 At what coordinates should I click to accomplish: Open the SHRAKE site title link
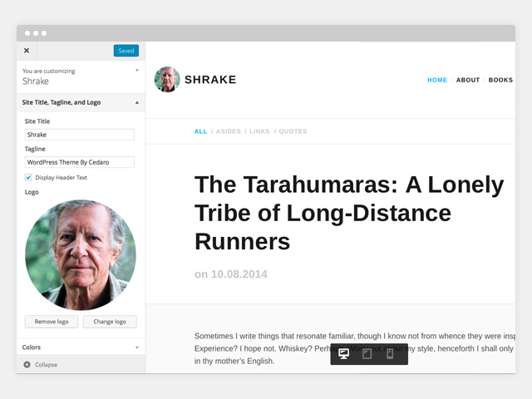tap(210, 80)
